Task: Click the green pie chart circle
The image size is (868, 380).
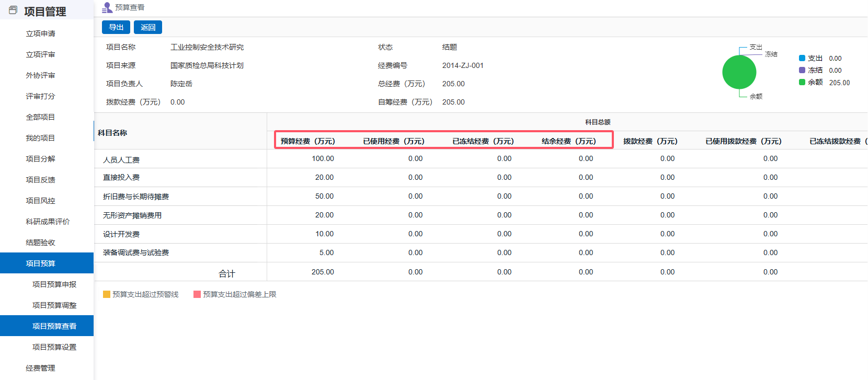Action: 739,72
